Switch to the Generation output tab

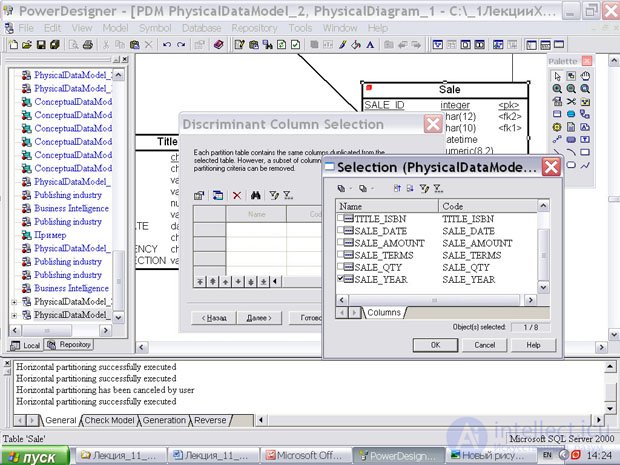[164, 420]
